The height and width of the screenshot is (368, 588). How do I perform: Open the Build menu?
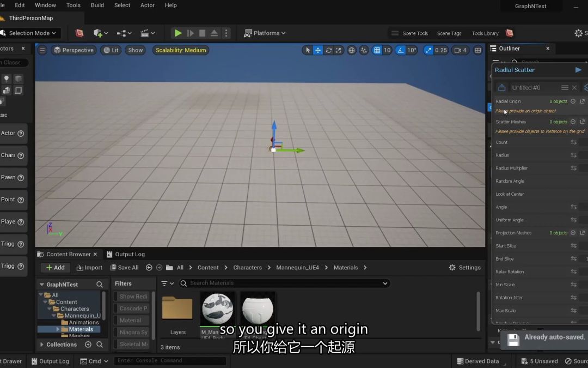coord(97,5)
